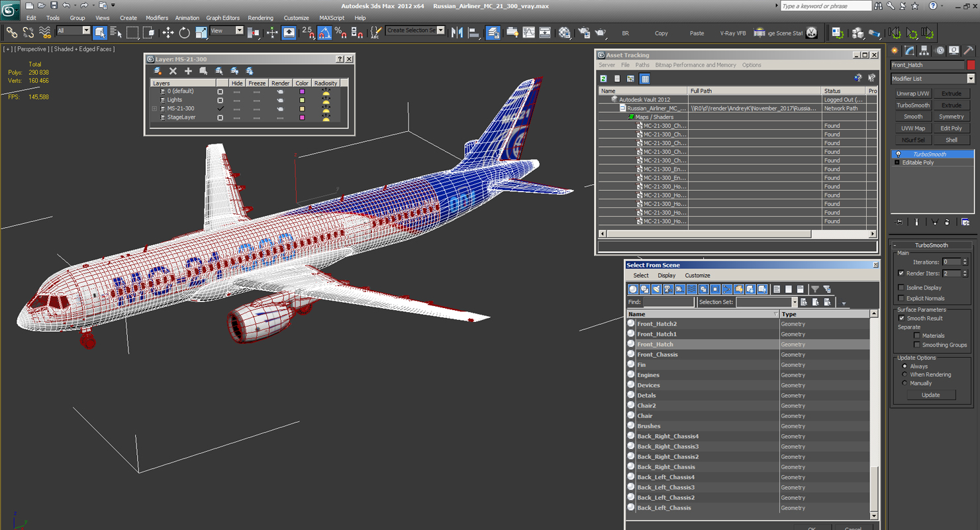Open the MAXScript menu
The width and height of the screenshot is (980, 530).
[x=332, y=18]
